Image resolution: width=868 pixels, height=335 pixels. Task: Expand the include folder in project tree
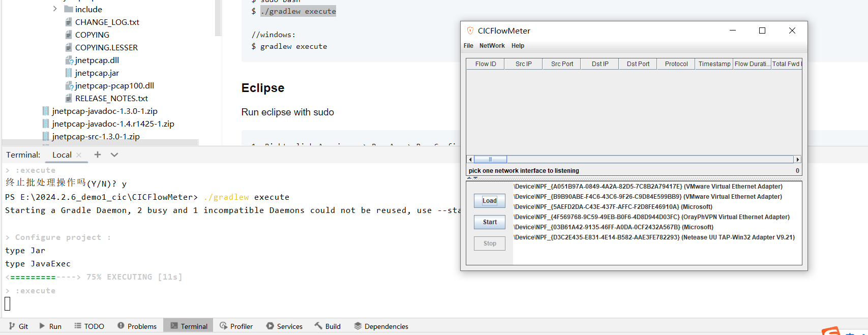[55, 9]
